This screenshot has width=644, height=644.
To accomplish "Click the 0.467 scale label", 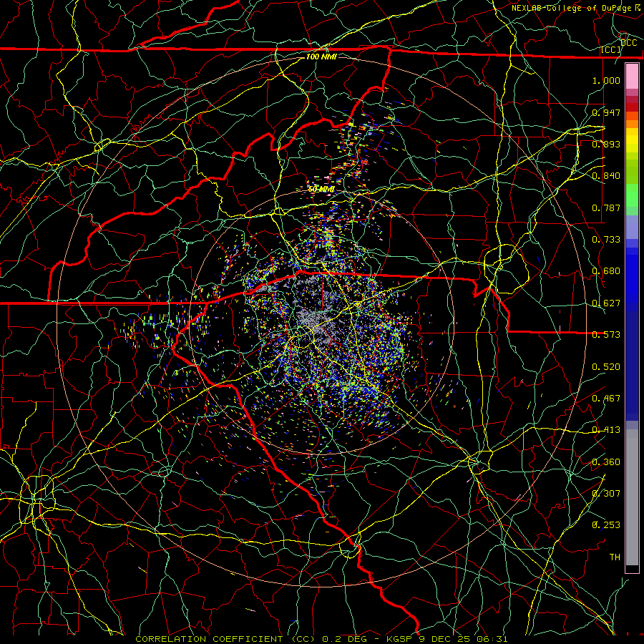I will click(606, 399).
